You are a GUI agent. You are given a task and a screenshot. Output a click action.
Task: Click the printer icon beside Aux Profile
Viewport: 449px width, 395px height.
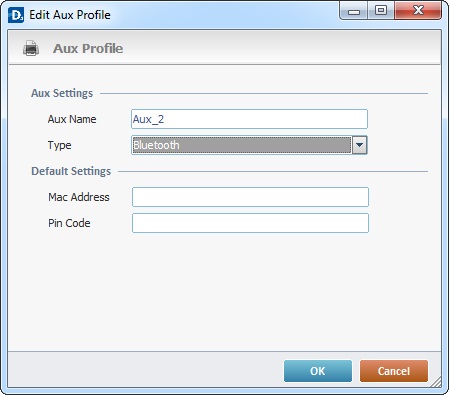(x=31, y=48)
